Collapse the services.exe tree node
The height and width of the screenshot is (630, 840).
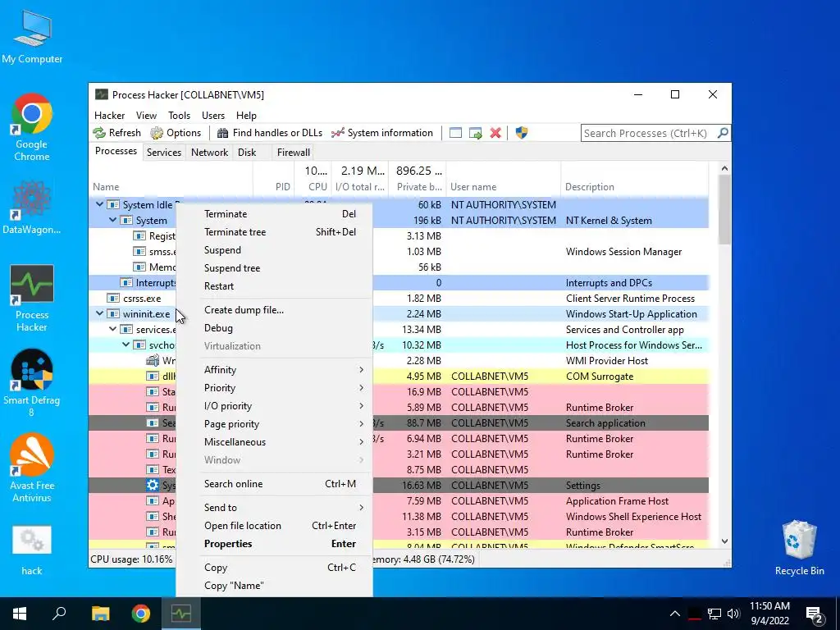(112, 330)
